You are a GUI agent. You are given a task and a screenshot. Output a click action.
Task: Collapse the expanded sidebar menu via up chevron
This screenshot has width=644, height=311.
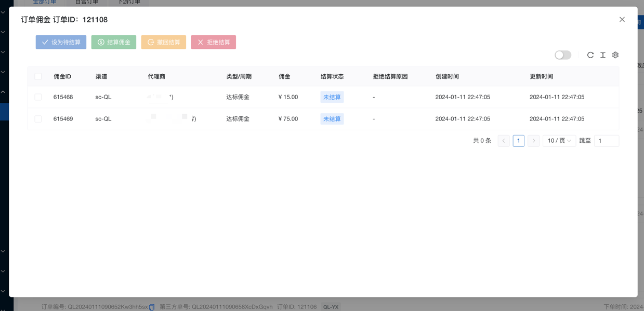[x=3, y=92]
